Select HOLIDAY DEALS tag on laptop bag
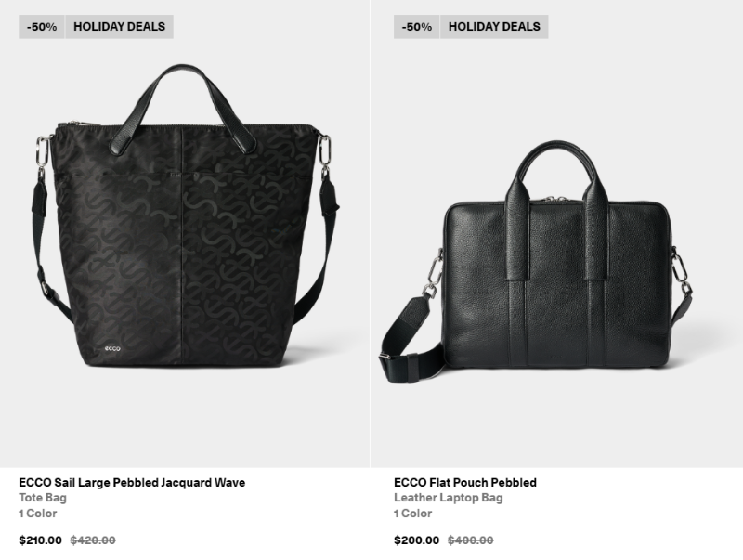This screenshot has width=743, height=560. (494, 27)
